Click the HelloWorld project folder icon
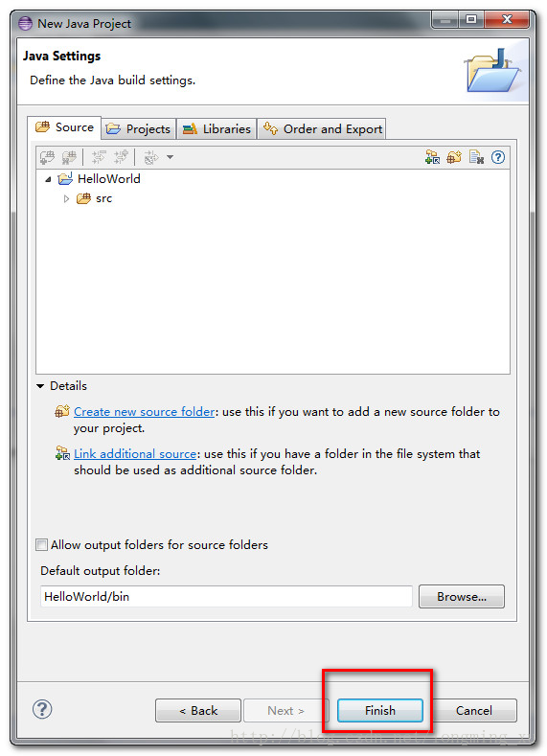The height and width of the screenshot is (756, 547). [65, 179]
